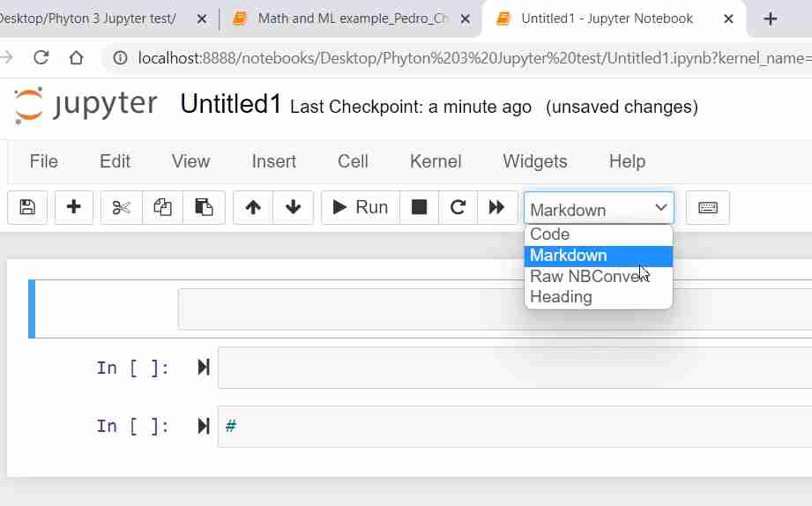Click into the selected markdown cell editor
The width and height of the screenshot is (812, 506).
pyautogui.click(x=495, y=309)
